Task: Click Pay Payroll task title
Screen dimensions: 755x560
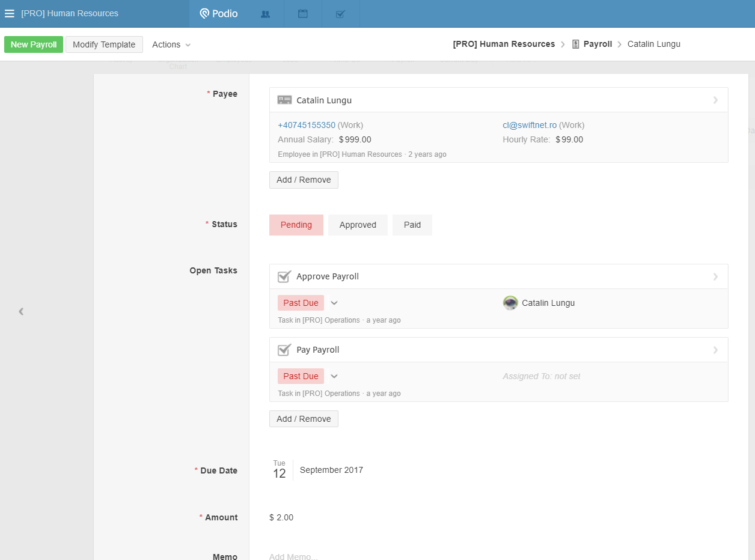Action: tap(318, 350)
